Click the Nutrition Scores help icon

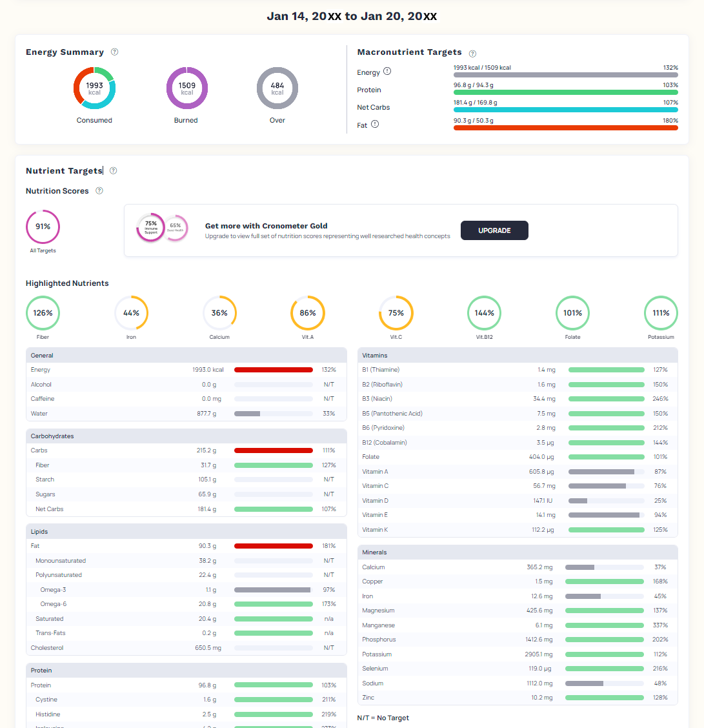(x=99, y=190)
